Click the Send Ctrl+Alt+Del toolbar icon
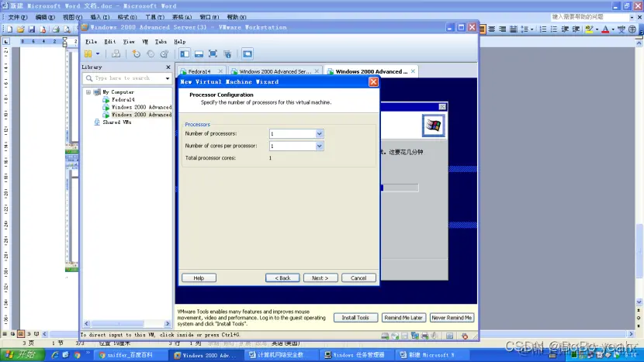 pyautogui.click(x=116, y=53)
